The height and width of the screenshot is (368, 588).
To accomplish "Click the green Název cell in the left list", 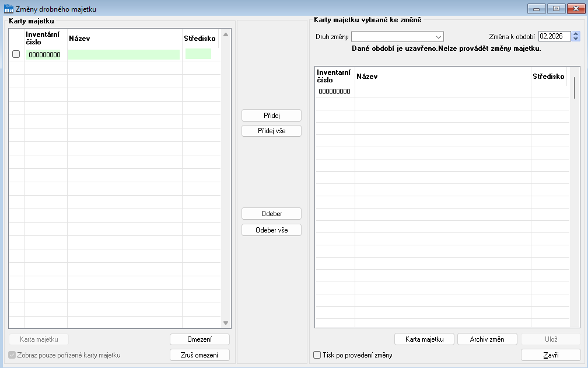I will tap(124, 54).
